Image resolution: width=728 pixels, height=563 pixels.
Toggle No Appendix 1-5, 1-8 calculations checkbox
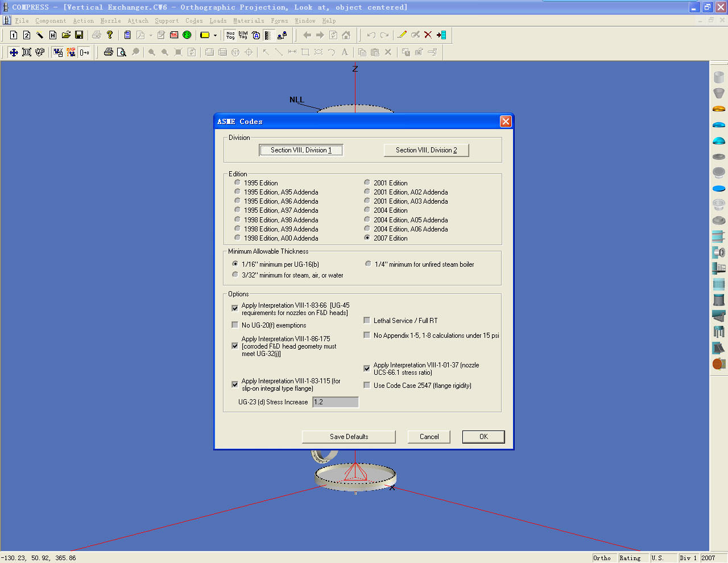pyautogui.click(x=367, y=335)
